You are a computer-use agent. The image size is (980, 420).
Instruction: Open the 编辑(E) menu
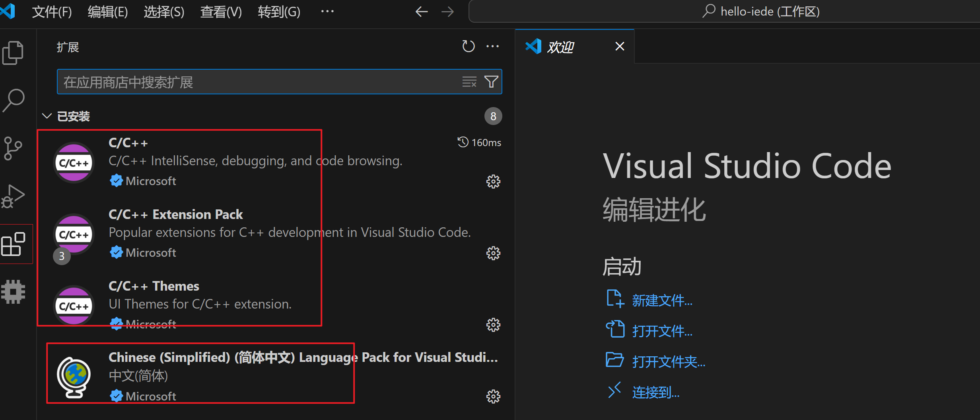tap(108, 12)
